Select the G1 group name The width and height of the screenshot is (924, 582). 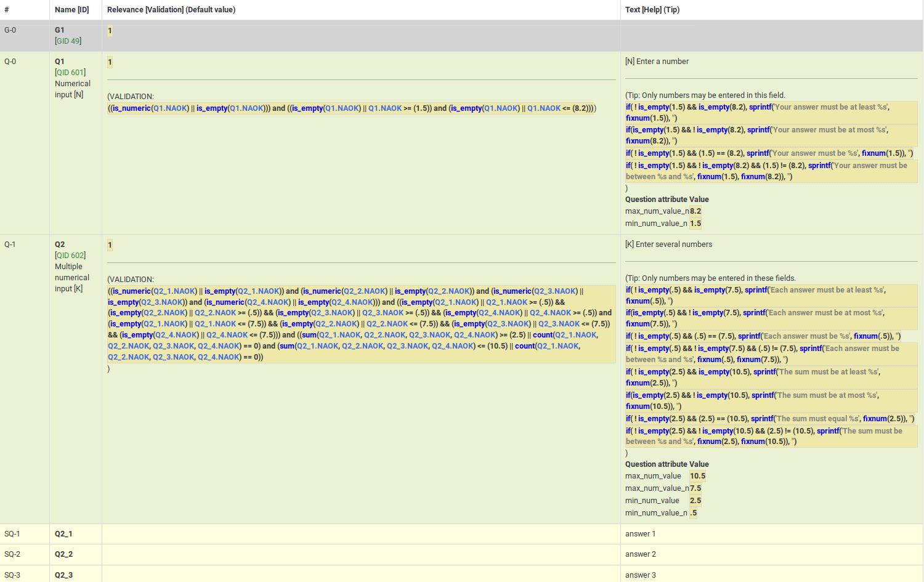[60, 30]
